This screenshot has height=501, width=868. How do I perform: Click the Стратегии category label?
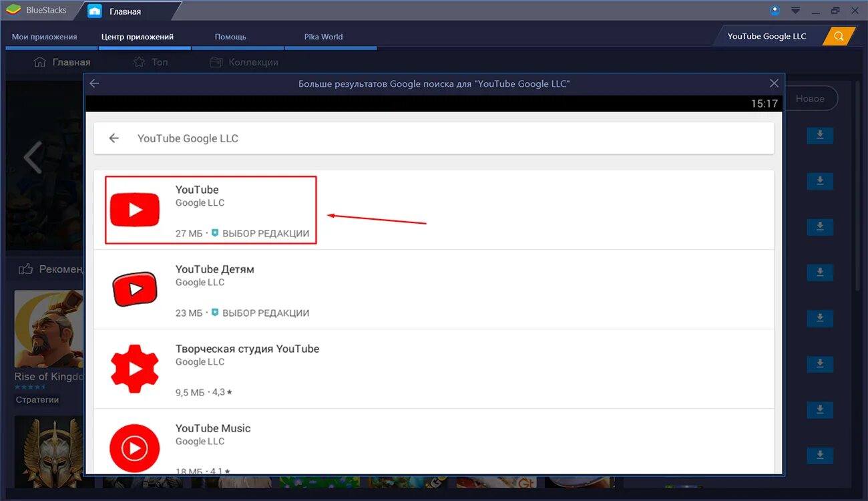coord(37,399)
